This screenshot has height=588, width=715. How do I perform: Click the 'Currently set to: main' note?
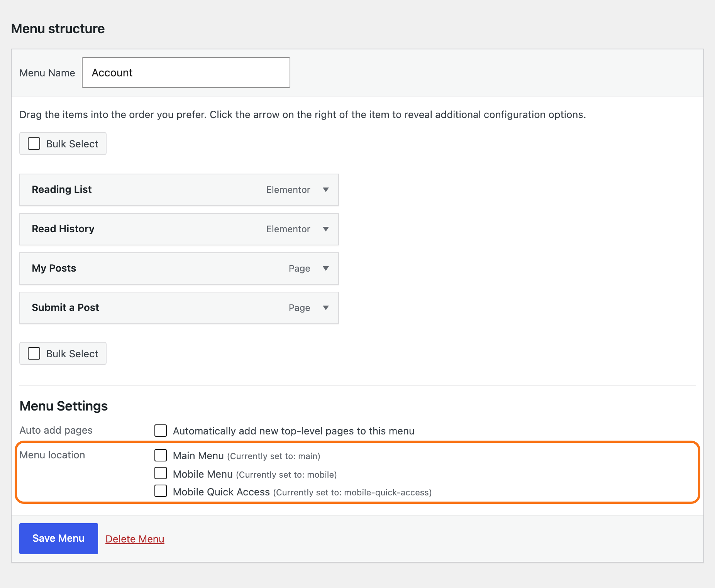274,456
